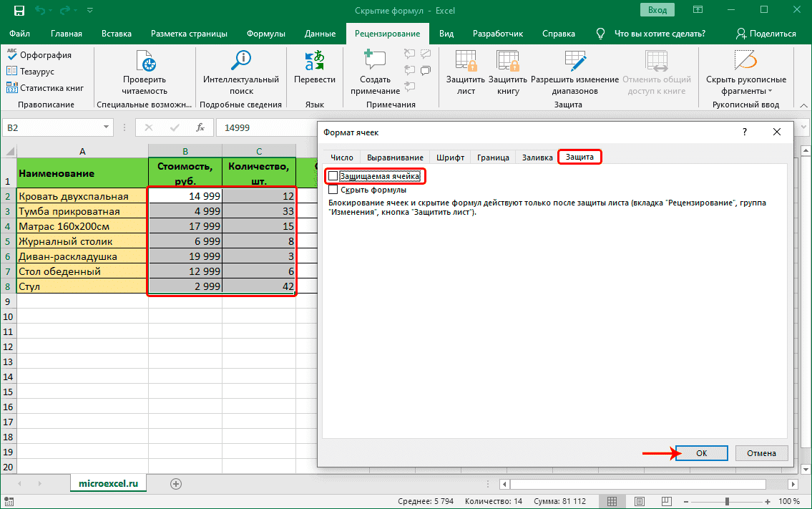Click Protect Sheet (Защитить лист) icon
The image size is (812, 509).
466,62
